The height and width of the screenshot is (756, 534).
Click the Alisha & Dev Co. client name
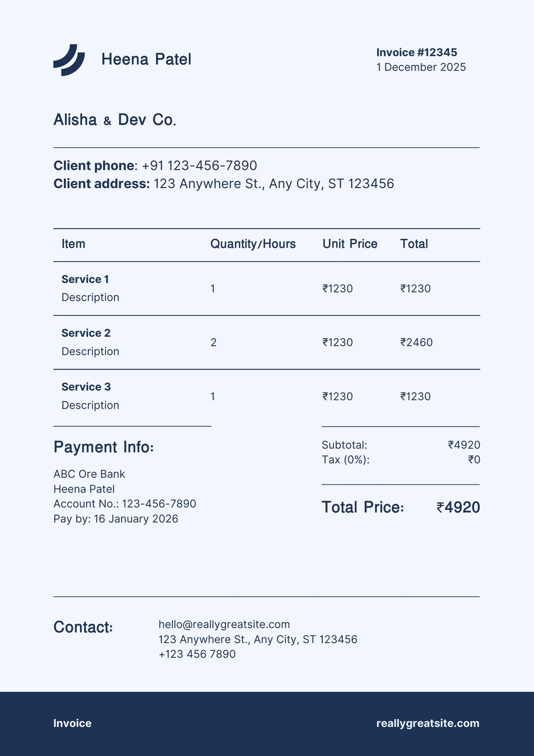point(115,120)
